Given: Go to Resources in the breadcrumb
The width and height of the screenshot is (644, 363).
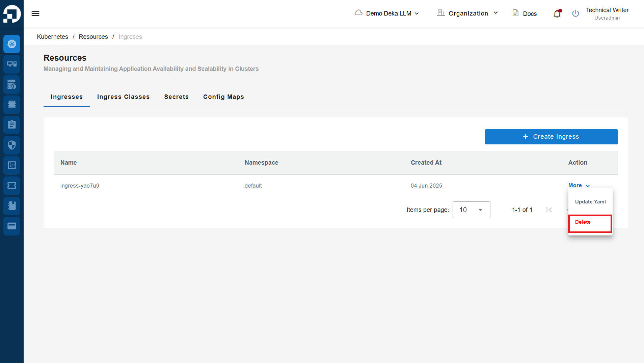Looking at the screenshot, I should 93,37.
